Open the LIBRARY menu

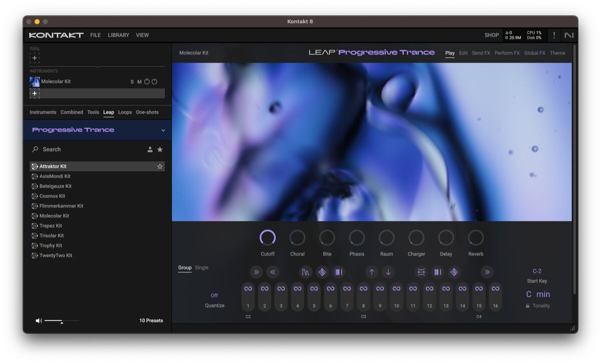pyautogui.click(x=118, y=35)
